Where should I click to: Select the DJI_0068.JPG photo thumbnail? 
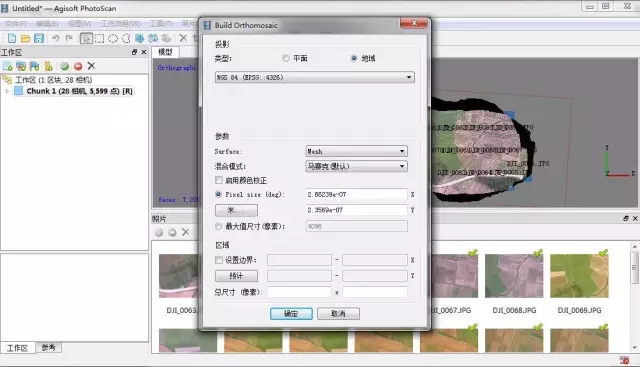[514, 275]
